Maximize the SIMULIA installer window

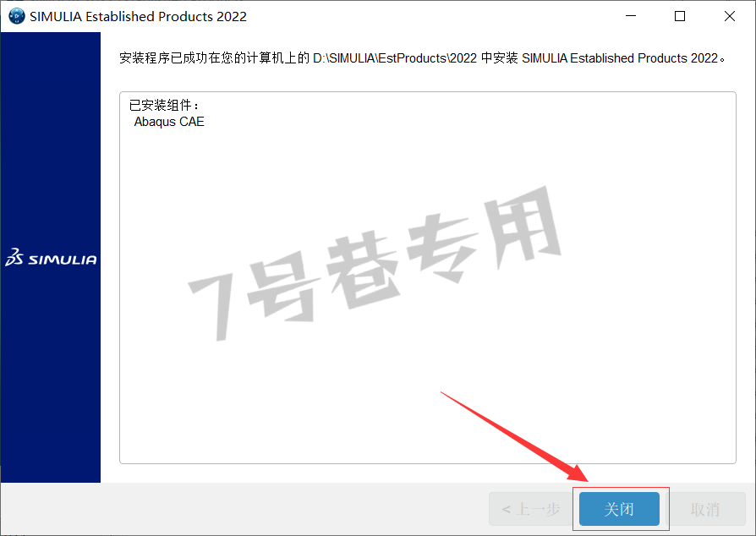[x=680, y=16]
